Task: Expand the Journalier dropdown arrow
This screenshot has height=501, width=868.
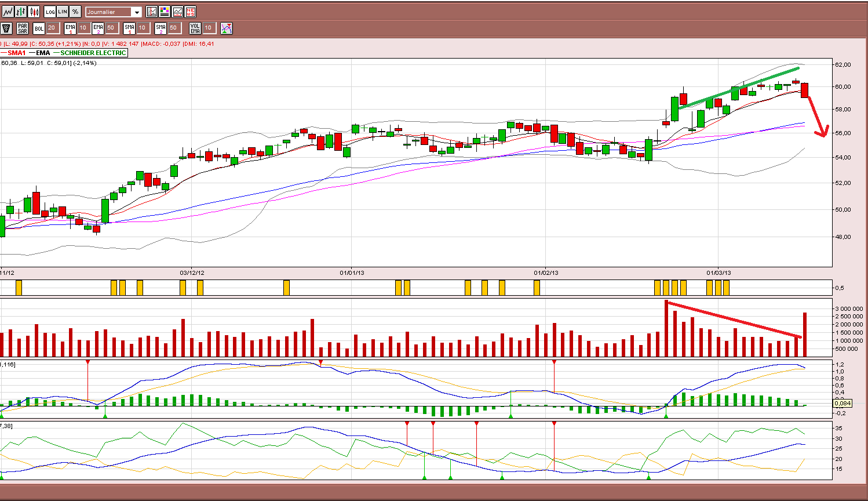Action: point(137,12)
